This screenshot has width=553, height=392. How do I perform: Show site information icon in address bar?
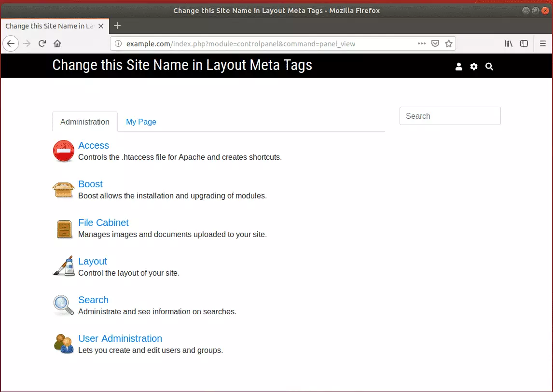[x=119, y=44]
